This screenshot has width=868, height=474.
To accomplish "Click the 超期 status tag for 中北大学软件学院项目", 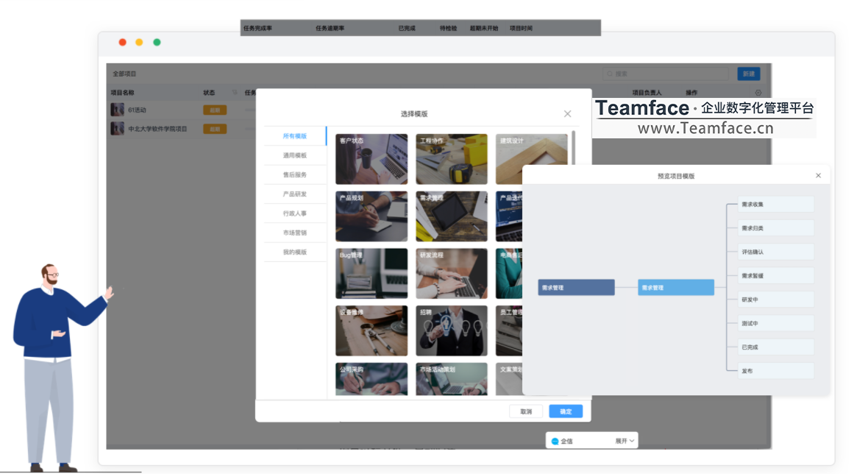I will pyautogui.click(x=215, y=129).
